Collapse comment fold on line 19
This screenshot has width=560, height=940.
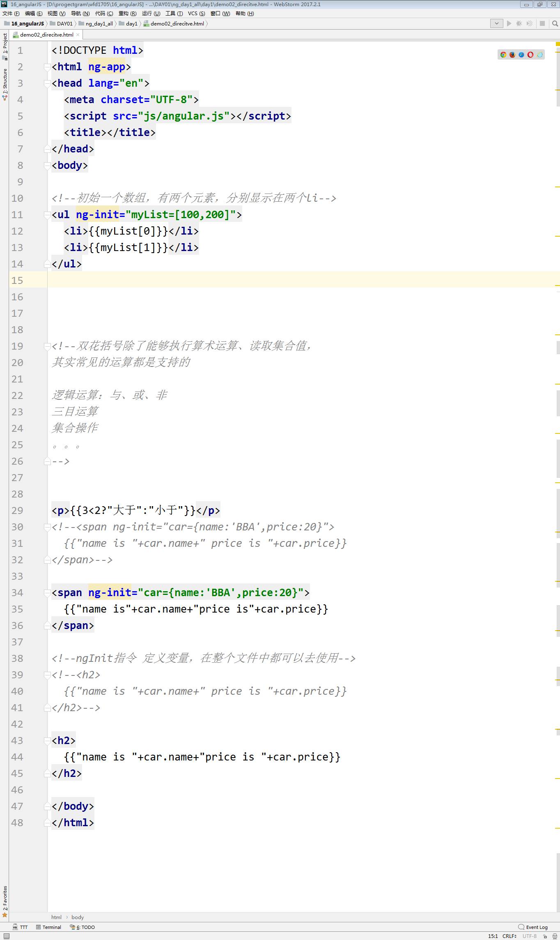(47, 346)
